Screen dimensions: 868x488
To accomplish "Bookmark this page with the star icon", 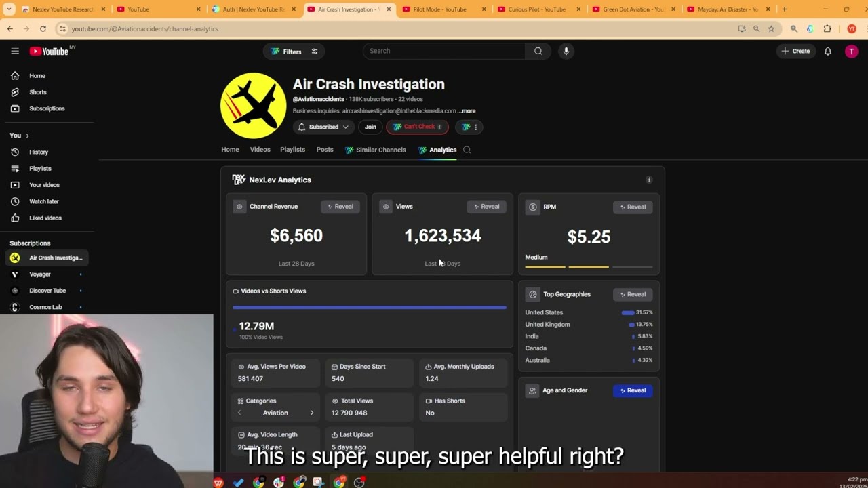I will pyautogui.click(x=771, y=29).
